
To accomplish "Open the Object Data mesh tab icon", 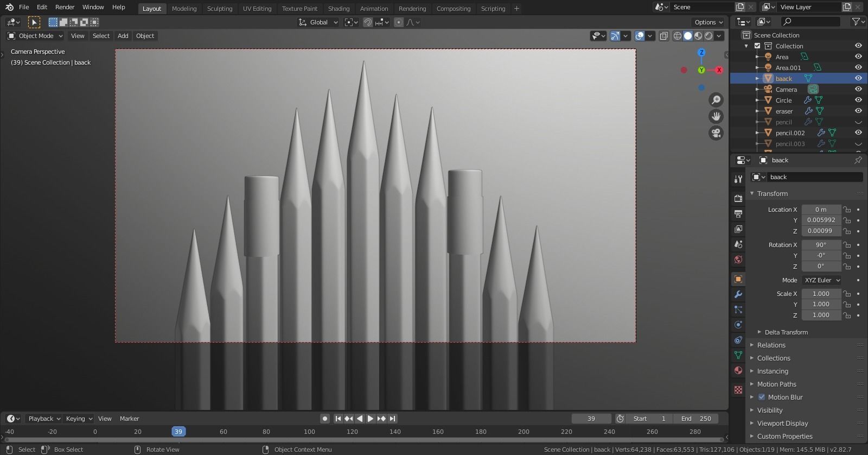I will pos(738,355).
